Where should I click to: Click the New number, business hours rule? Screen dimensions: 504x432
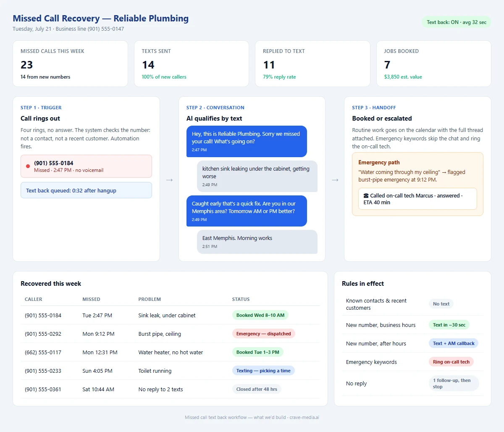381,325
